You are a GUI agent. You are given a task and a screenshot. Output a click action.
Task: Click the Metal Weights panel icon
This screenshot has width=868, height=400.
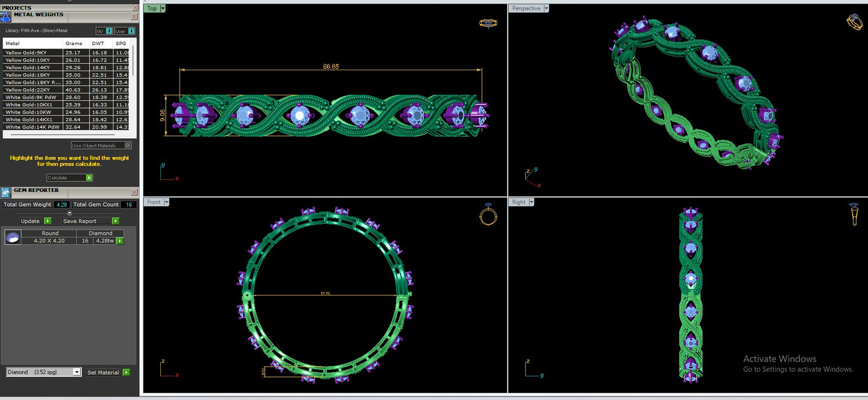(5, 16)
